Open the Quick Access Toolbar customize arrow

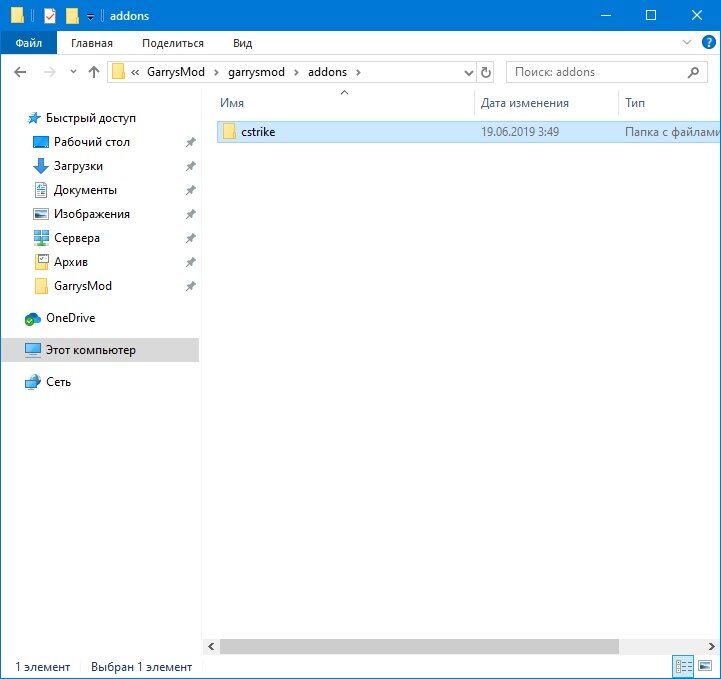point(91,17)
